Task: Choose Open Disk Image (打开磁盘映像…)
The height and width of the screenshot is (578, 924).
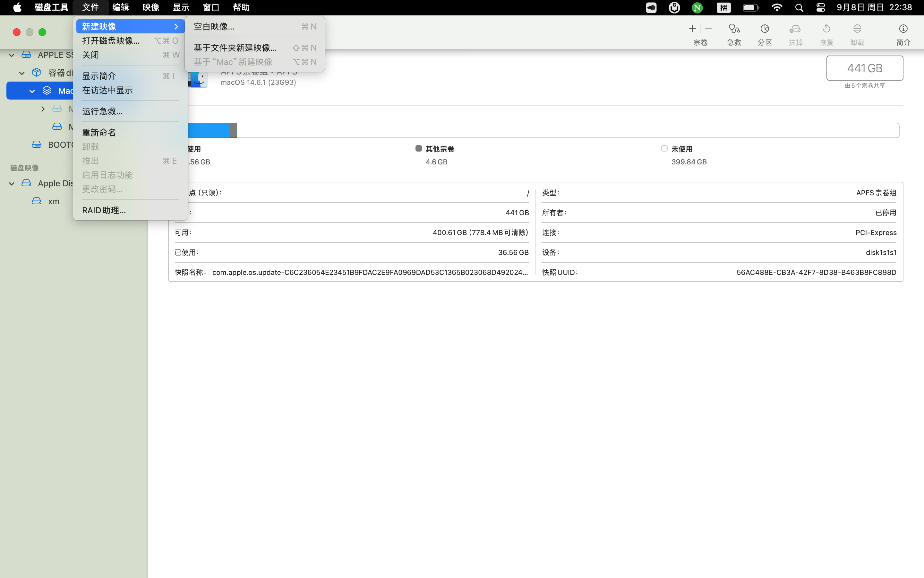Action: coord(130,40)
